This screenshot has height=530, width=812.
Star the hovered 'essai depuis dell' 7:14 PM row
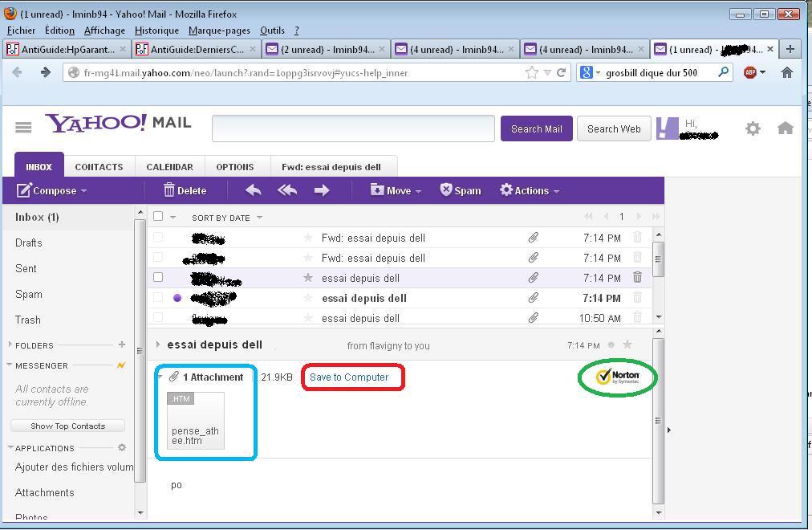(308, 278)
